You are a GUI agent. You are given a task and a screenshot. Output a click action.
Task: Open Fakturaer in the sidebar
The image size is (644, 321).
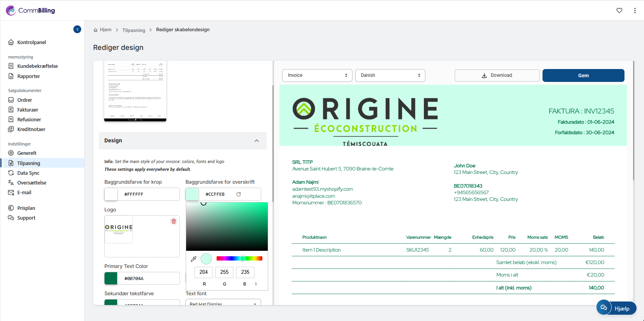28,110
